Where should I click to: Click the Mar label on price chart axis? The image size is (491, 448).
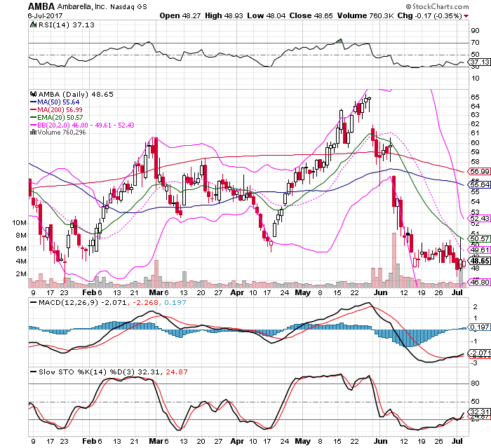click(x=156, y=293)
